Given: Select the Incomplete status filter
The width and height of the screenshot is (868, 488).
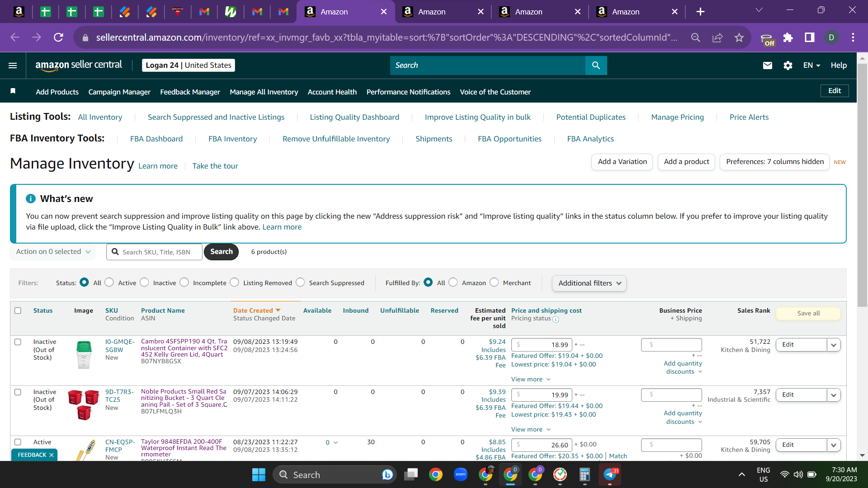Looking at the screenshot, I should tap(184, 282).
